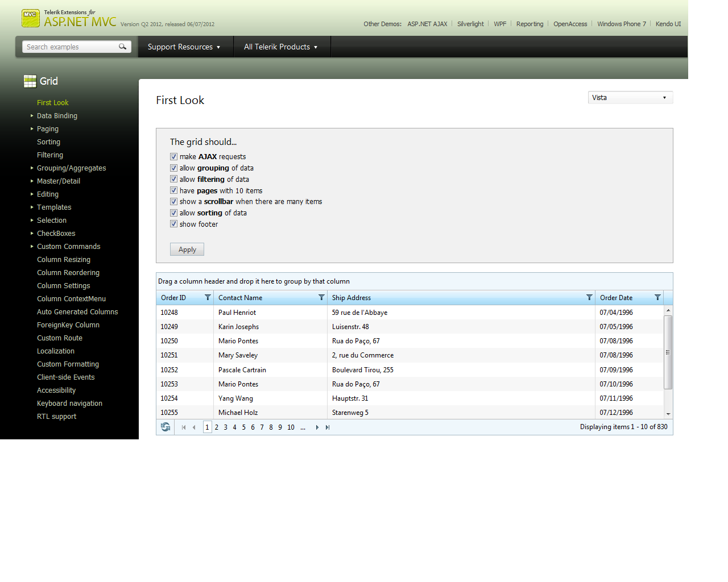This screenshot has height=582, width=728.
Task: Open the Order ID filter icon
Action: click(x=208, y=297)
